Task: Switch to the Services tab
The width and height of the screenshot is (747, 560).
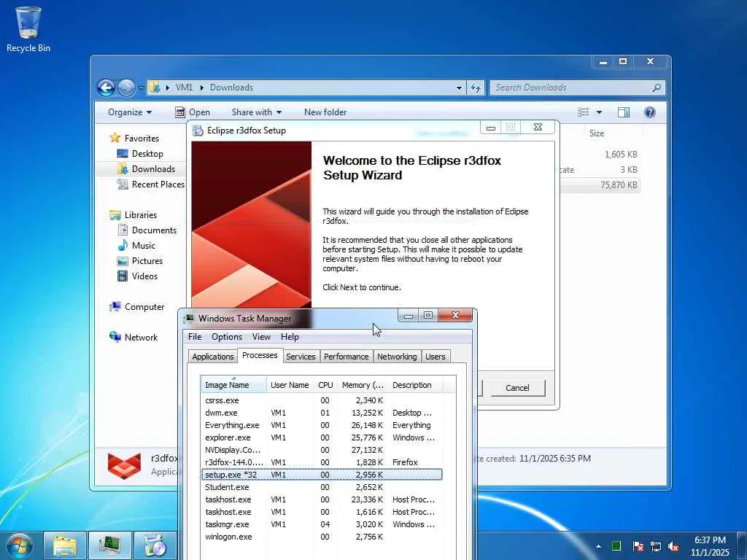Action: [x=301, y=357]
